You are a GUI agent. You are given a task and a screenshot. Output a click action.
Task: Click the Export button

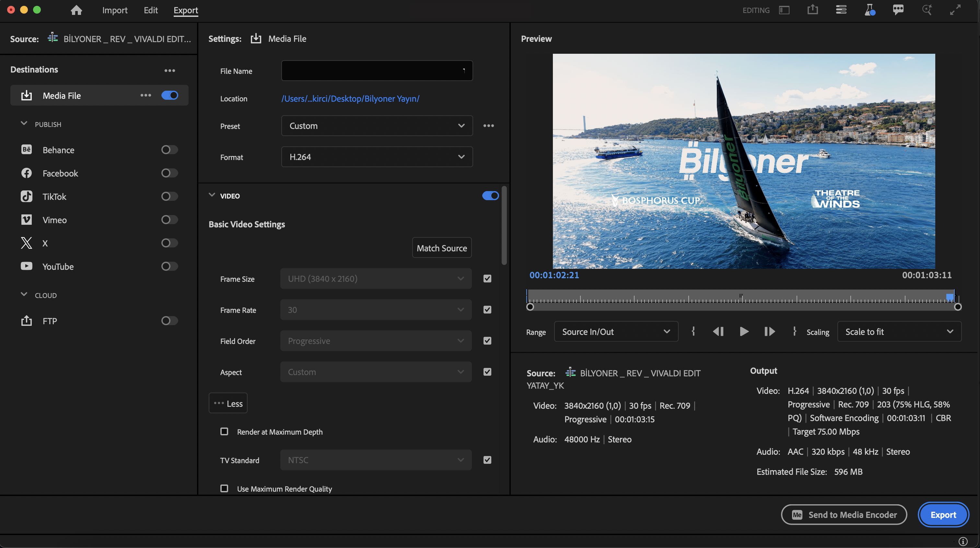coord(943,515)
